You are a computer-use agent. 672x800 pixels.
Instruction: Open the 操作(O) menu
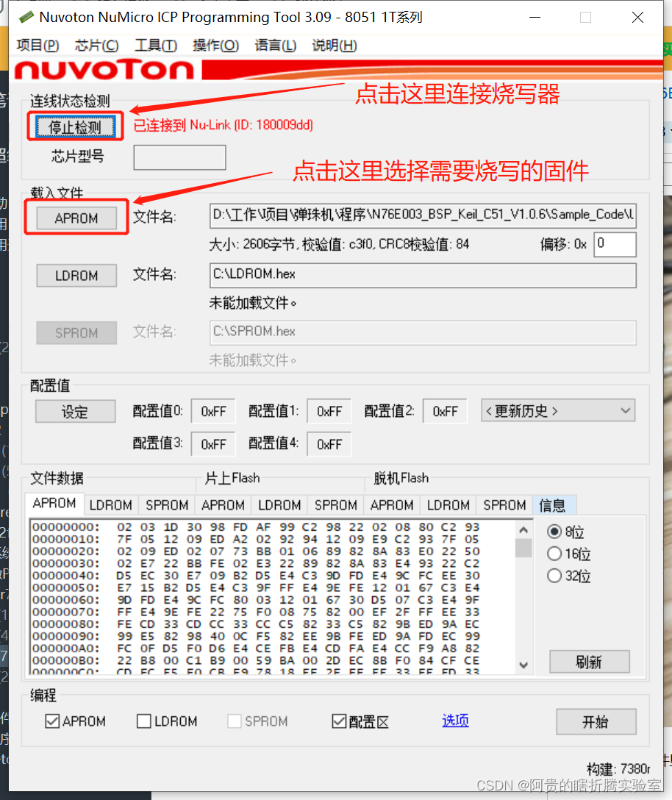coord(215,45)
